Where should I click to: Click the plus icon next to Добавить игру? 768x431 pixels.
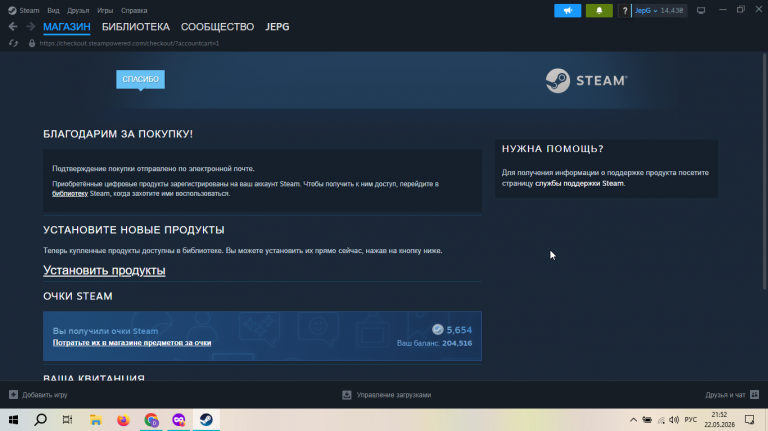[13, 395]
